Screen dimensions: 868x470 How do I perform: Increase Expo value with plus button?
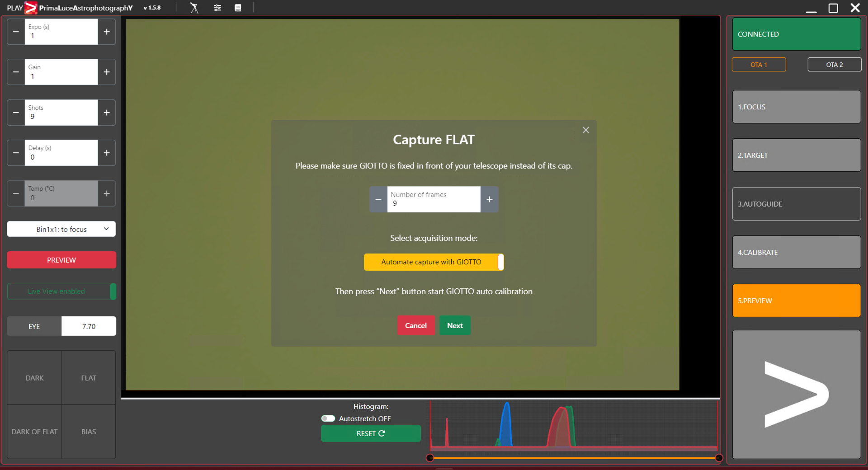[x=107, y=32]
